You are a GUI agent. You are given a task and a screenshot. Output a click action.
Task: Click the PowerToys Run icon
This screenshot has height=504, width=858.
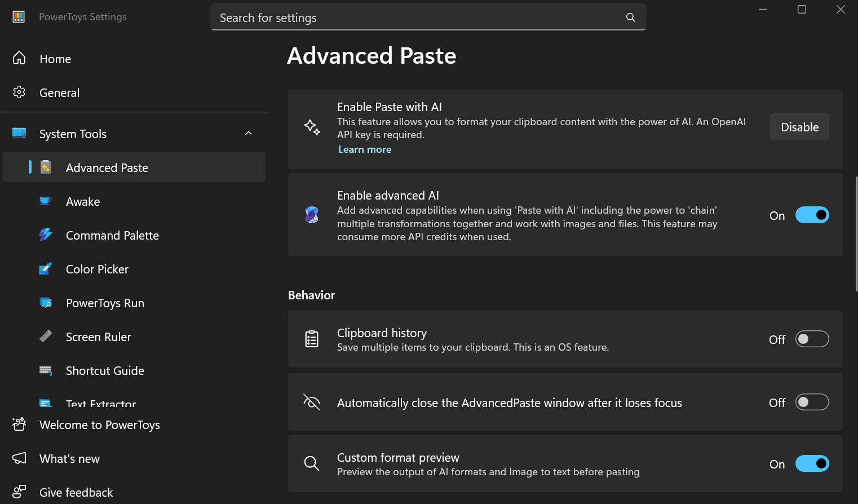click(x=46, y=303)
